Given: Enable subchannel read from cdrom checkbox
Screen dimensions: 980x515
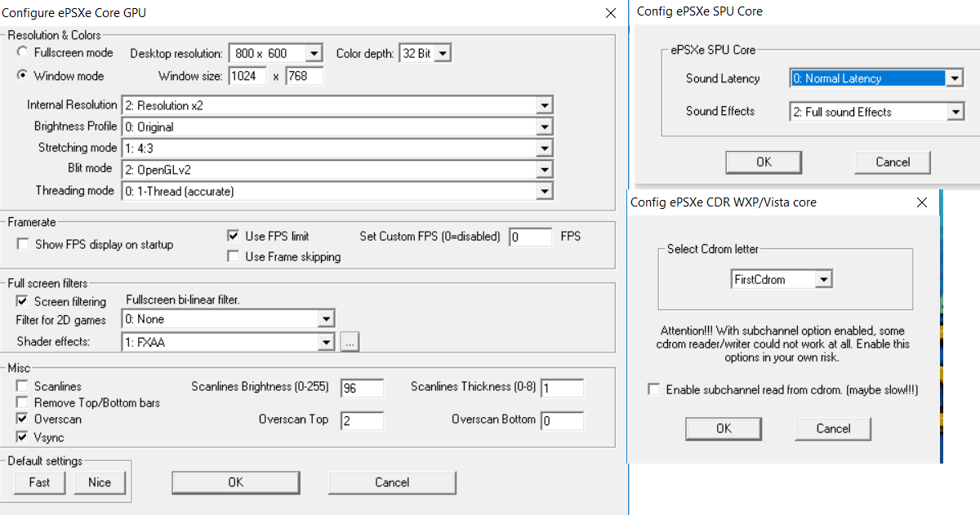Looking at the screenshot, I should pyautogui.click(x=653, y=390).
